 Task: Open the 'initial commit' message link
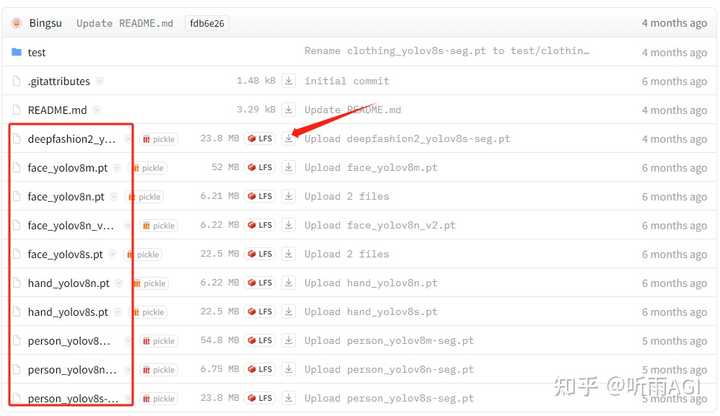pyautogui.click(x=347, y=81)
